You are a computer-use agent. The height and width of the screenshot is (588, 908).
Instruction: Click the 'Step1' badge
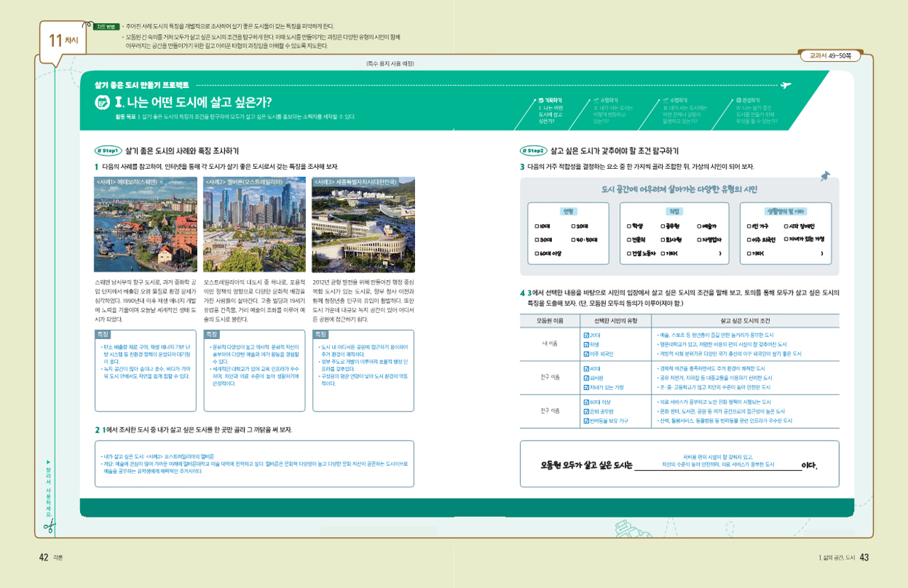(x=109, y=151)
